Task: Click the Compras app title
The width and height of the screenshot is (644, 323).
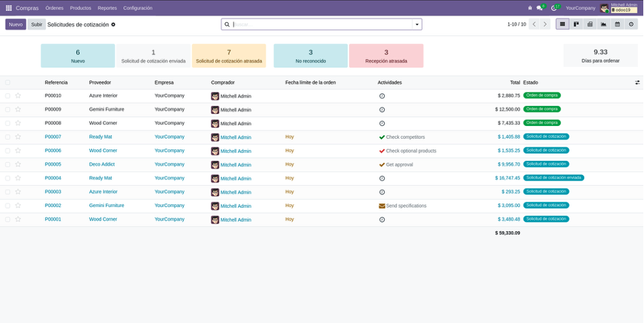Action: [x=27, y=8]
